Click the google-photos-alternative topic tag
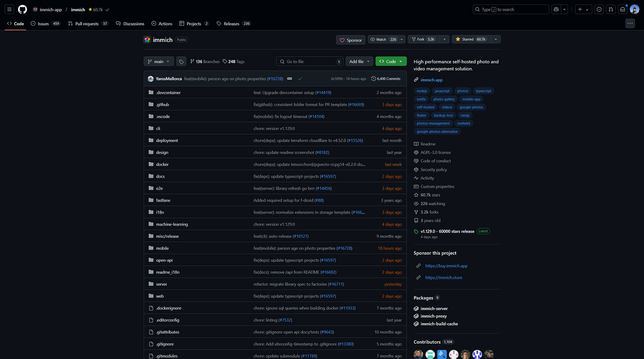Image resolution: width=644 pixels, height=359 pixels. [x=437, y=132]
